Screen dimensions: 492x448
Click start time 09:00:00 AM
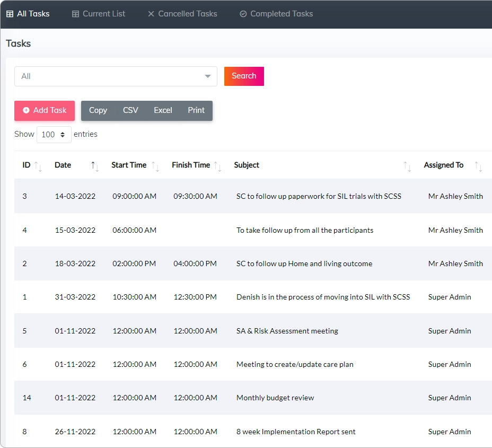[134, 196]
